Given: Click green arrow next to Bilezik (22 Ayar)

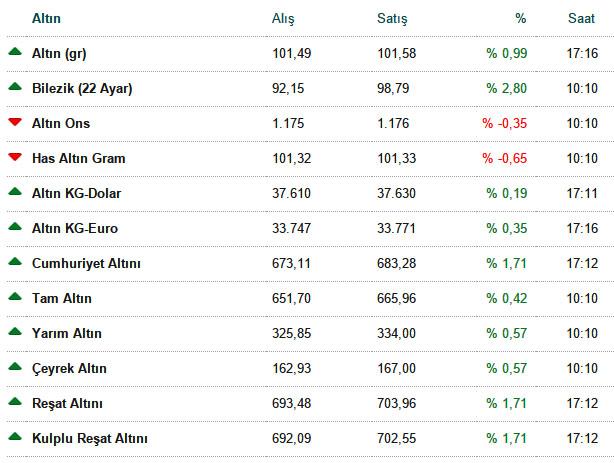Looking at the screenshot, I should click(x=15, y=86).
